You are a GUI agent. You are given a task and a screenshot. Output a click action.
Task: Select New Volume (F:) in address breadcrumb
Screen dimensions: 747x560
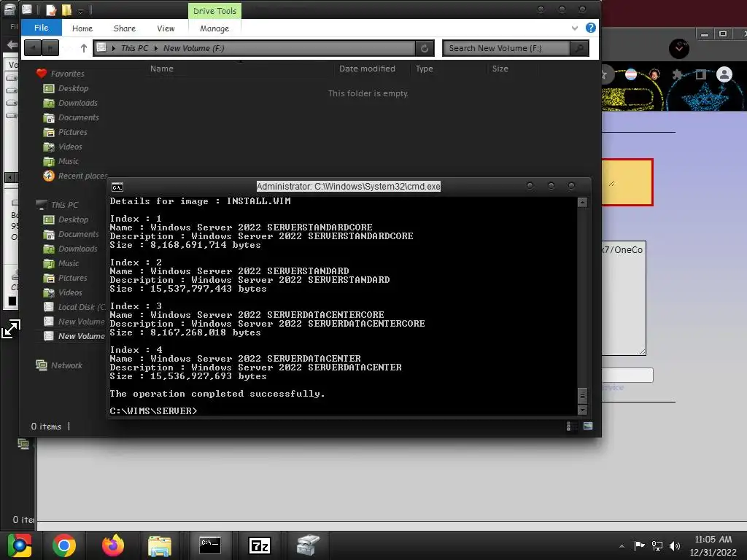point(193,48)
